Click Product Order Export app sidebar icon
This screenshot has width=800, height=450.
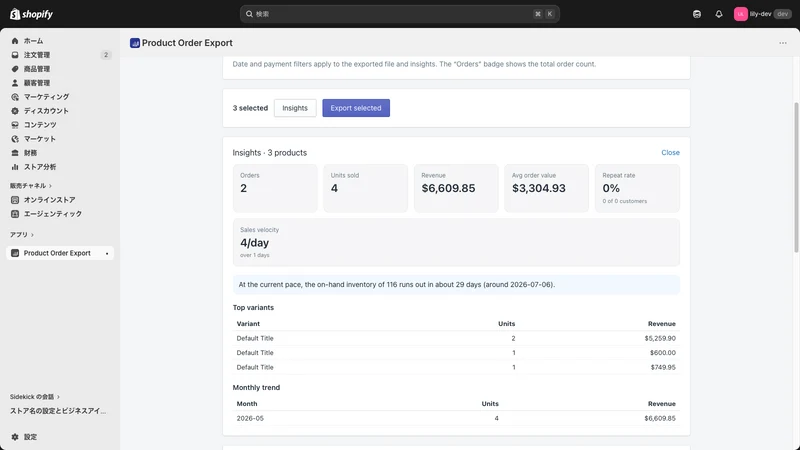(15, 253)
